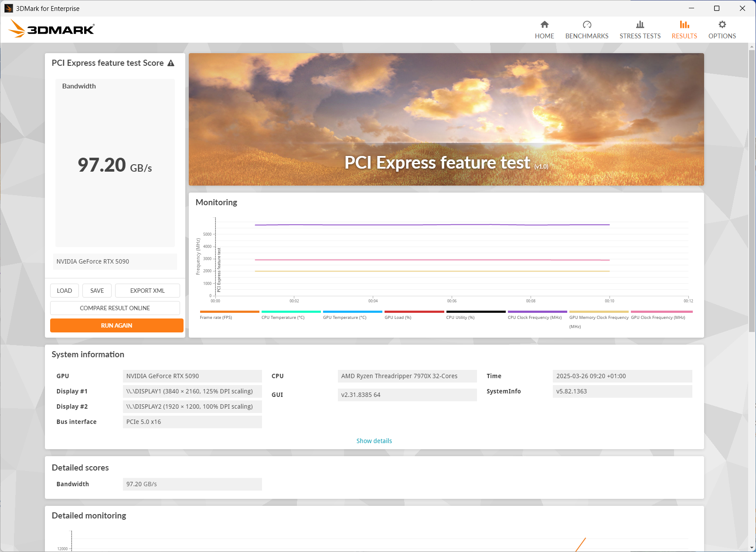Export result with EXPORT XML button

pyautogui.click(x=147, y=291)
